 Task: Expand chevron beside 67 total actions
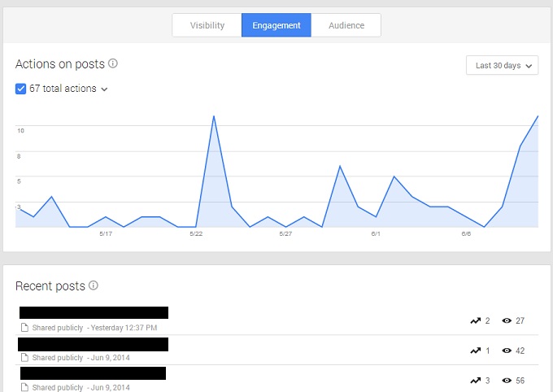point(104,89)
